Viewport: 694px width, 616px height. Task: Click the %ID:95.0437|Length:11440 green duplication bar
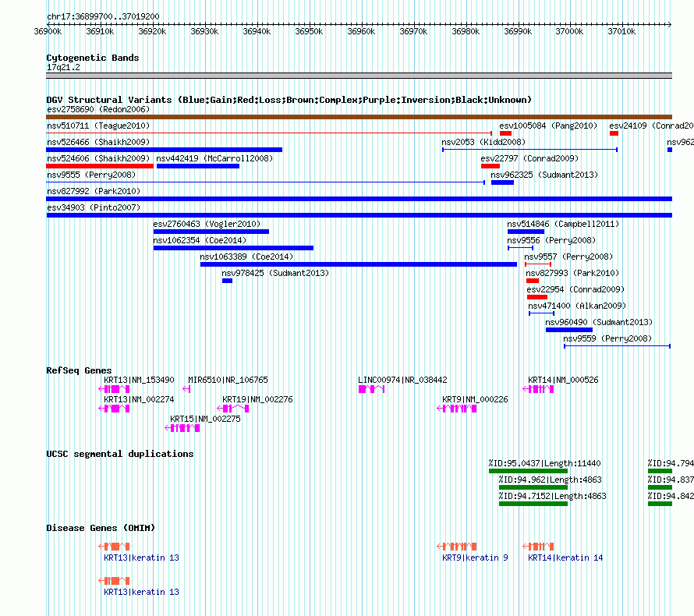click(528, 471)
